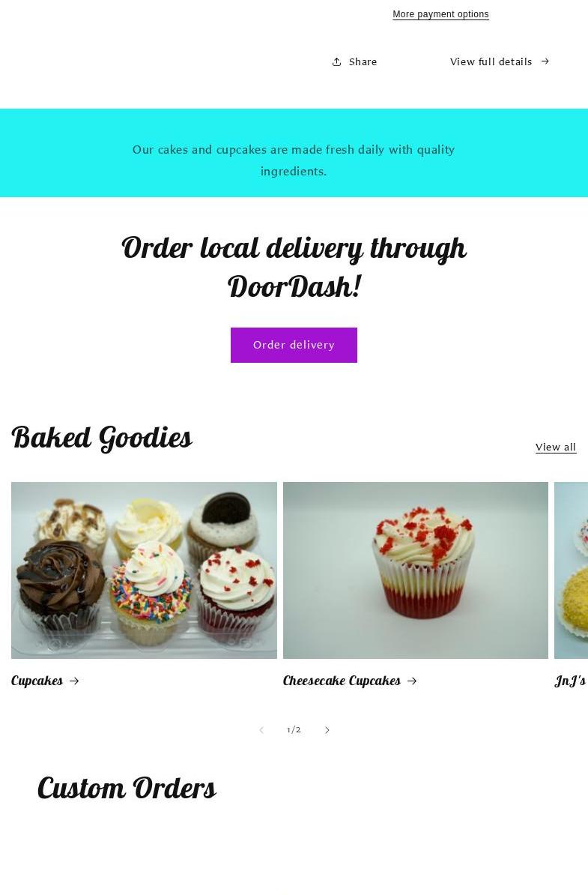Go to next slide with right chevron
588x895 pixels.
327,730
